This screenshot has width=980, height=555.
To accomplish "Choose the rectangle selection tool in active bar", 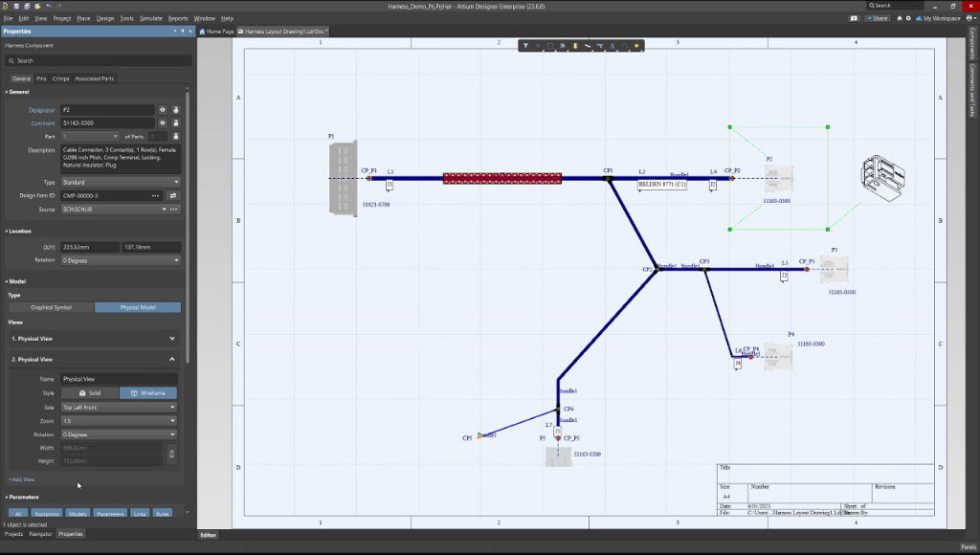I will [x=550, y=46].
